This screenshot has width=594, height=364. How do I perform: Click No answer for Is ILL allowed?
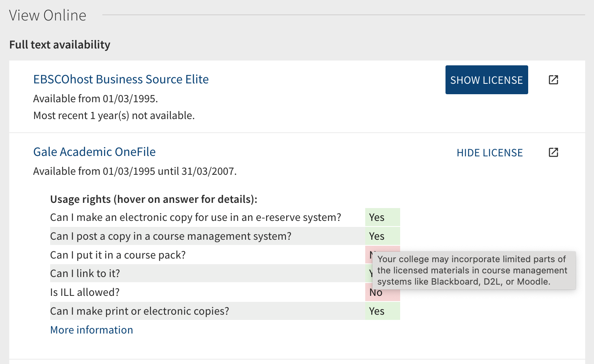pos(382,293)
